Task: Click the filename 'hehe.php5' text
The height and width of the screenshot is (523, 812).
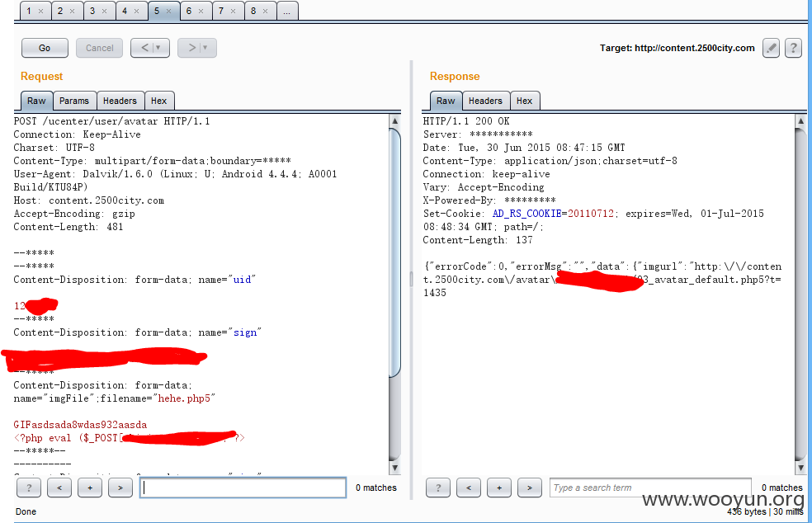Action: (x=184, y=398)
